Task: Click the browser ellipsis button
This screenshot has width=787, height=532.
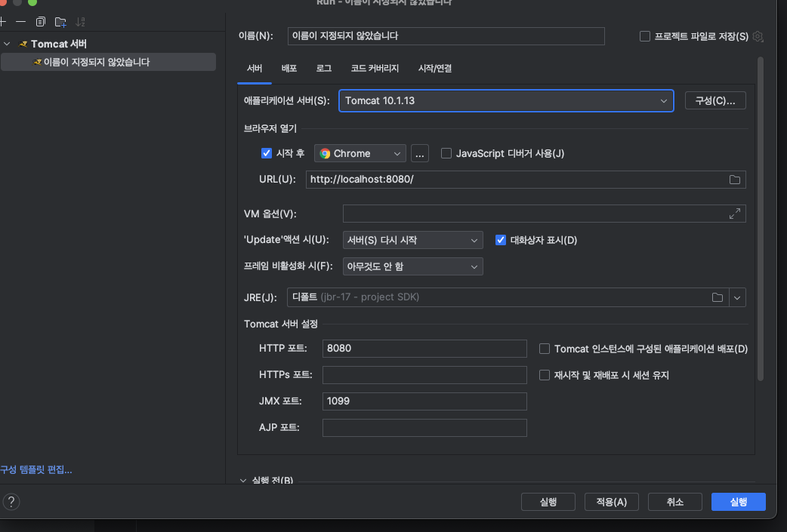Action: click(x=420, y=153)
